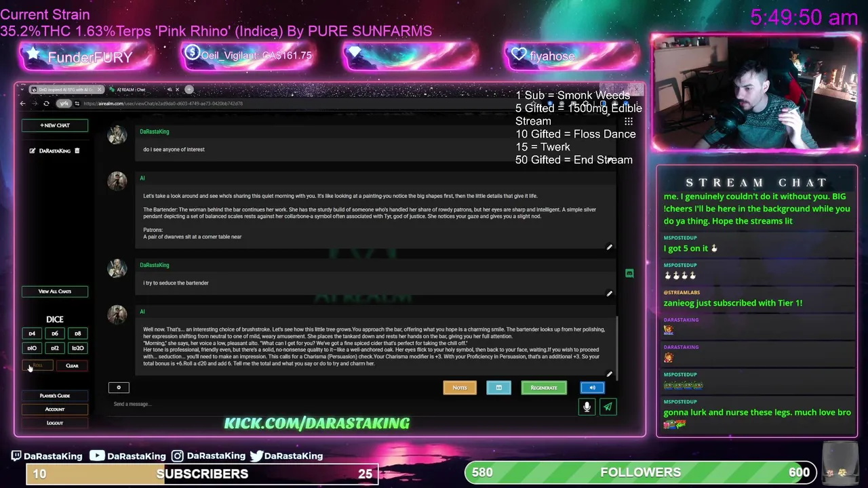The image size is (868, 488).
Task: Click the Twitch DaRastaKing social handle
Action: coord(47,456)
